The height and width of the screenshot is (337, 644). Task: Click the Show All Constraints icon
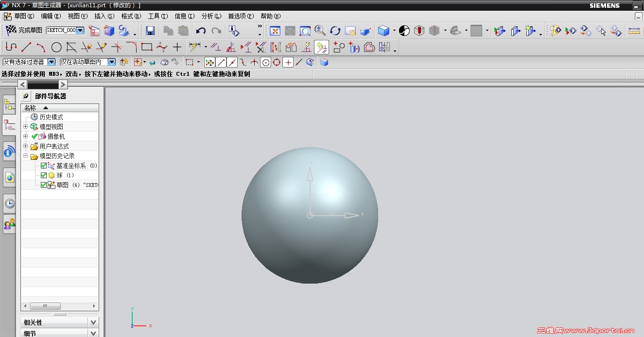click(246, 47)
